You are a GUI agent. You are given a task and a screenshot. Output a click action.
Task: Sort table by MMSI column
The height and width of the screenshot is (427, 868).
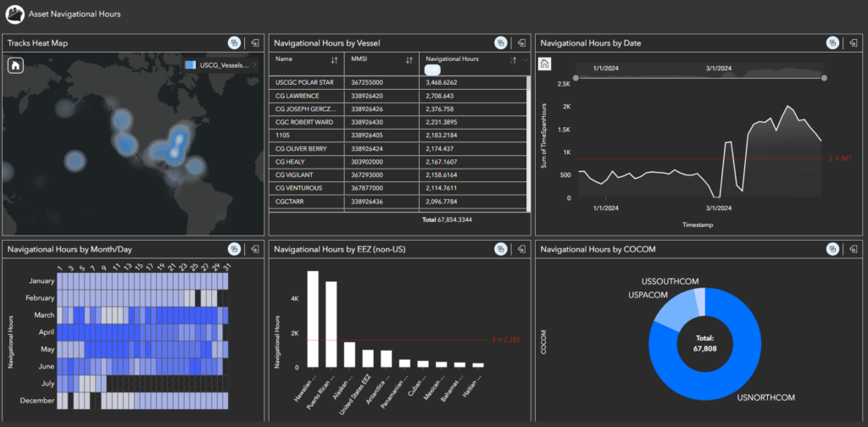click(409, 60)
